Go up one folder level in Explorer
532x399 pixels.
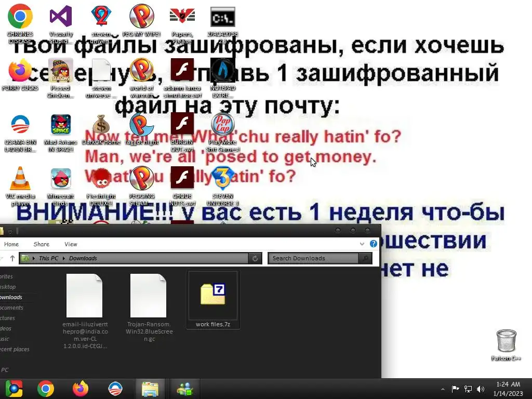tap(12, 259)
